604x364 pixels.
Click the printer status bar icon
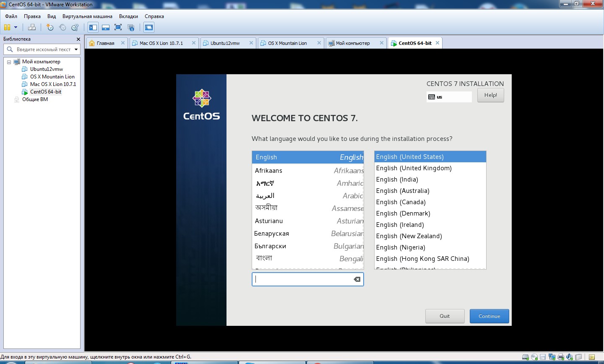click(561, 357)
